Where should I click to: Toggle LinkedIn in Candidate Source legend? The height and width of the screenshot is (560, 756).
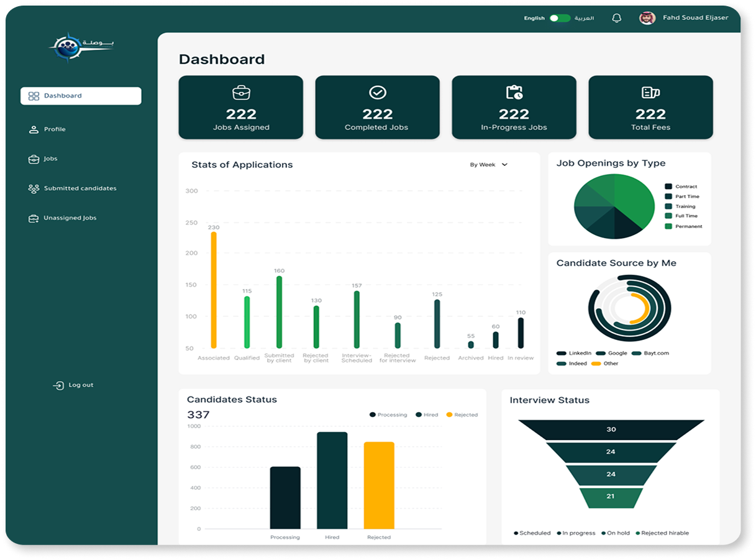574,353
